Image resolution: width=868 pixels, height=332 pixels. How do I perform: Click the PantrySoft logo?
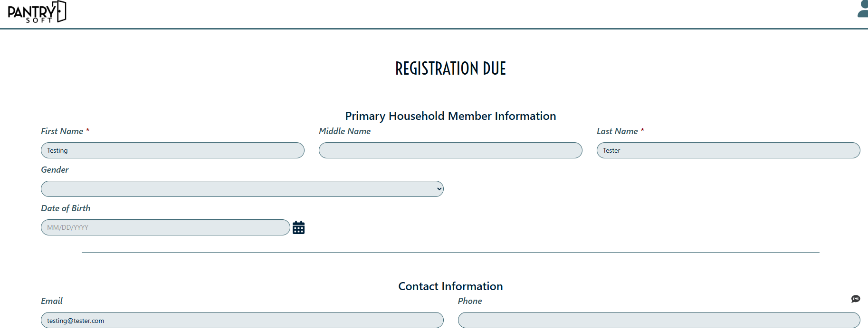[37, 12]
